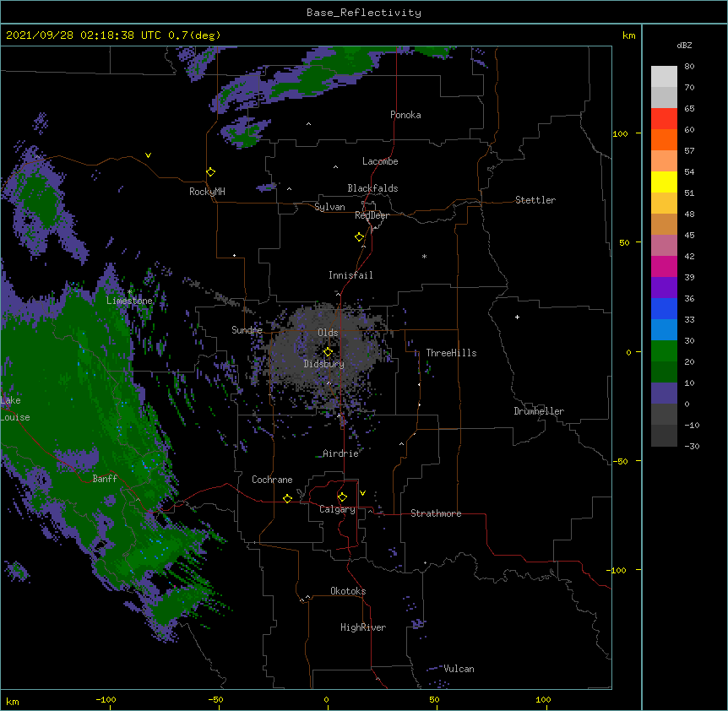Screen dimensions: 728x711
Task: Click the Stettler town label
Action: [x=535, y=200]
